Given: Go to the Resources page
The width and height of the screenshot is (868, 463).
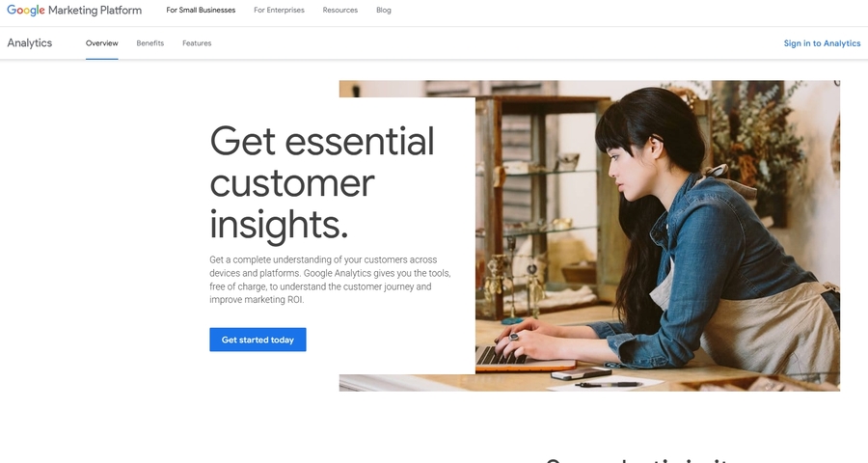Looking at the screenshot, I should point(339,10).
